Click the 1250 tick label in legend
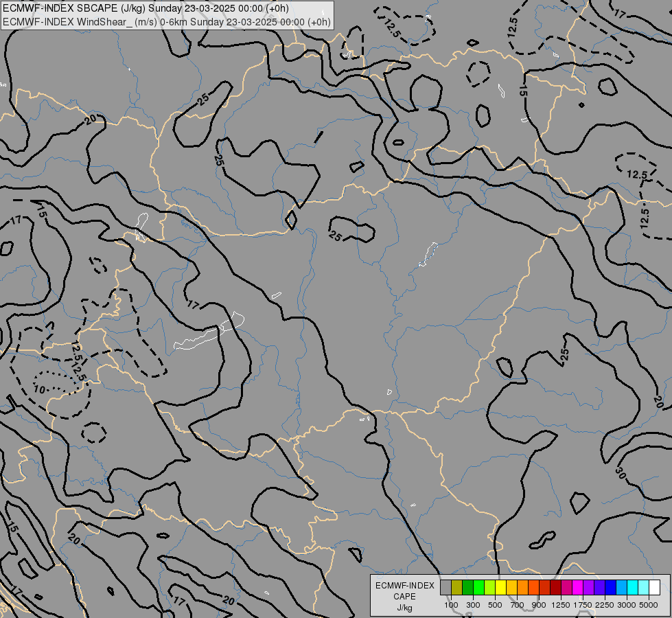672x618 pixels. (x=561, y=605)
